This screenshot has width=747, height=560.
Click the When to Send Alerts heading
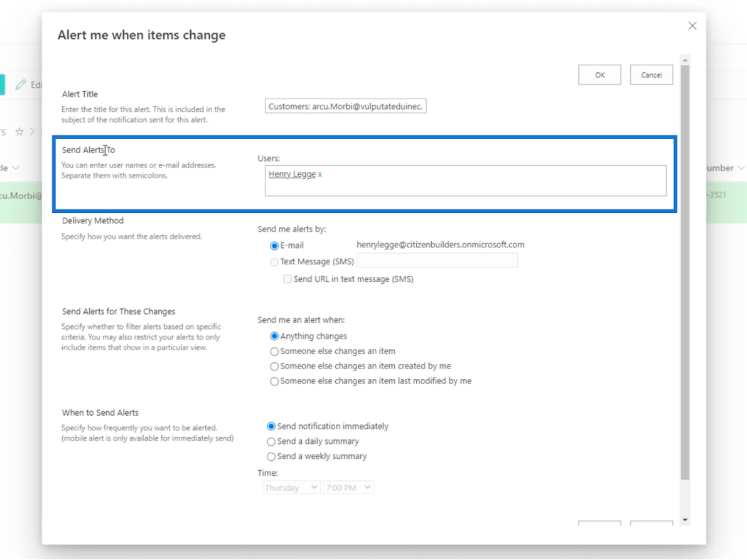(x=100, y=412)
